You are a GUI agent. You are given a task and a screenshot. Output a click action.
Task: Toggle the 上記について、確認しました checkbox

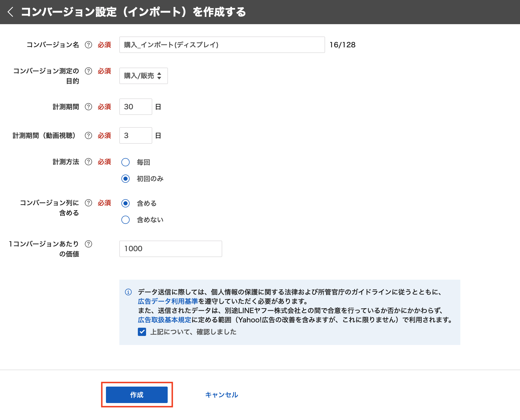point(142,332)
